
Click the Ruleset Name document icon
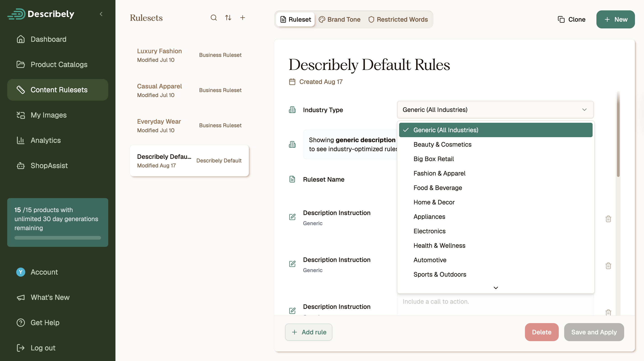click(292, 179)
